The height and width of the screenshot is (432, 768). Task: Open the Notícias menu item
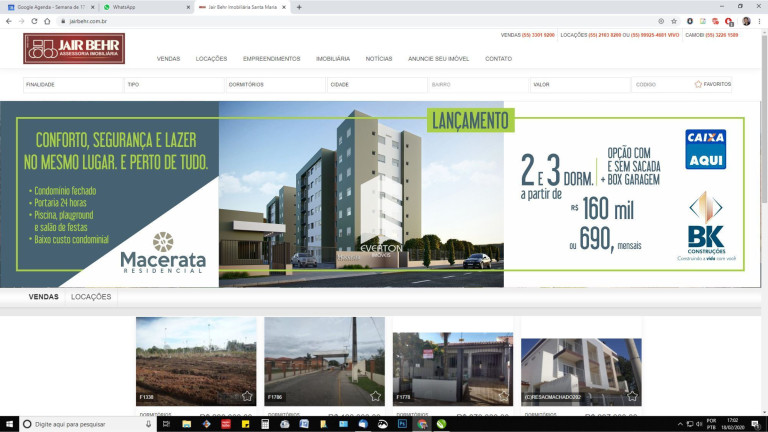point(379,59)
